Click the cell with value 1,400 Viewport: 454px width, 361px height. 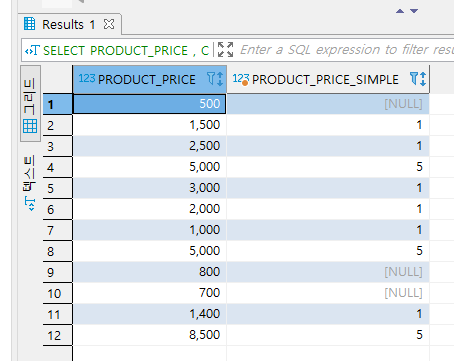coord(149,314)
